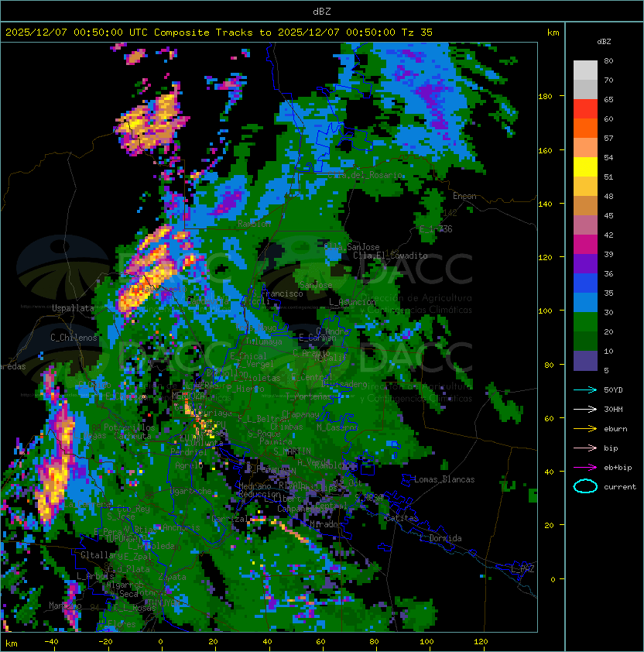The width and height of the screenshot is (644, 652).
Task: Select the orange 57-60 dBZ legend swatch
Action: [585, 128]
